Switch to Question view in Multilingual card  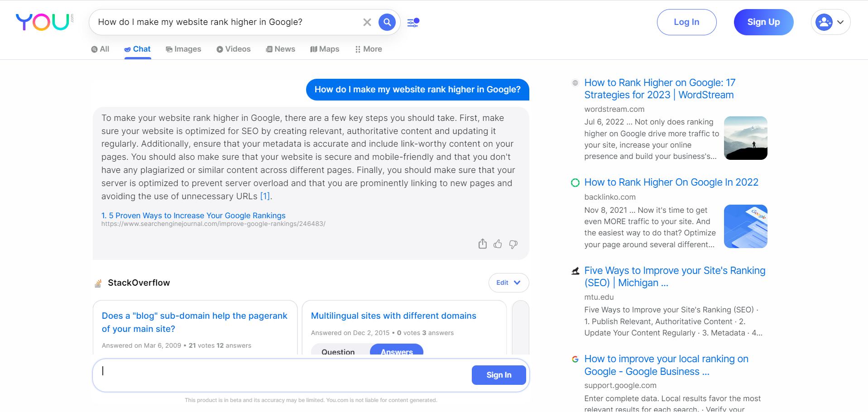338,351
